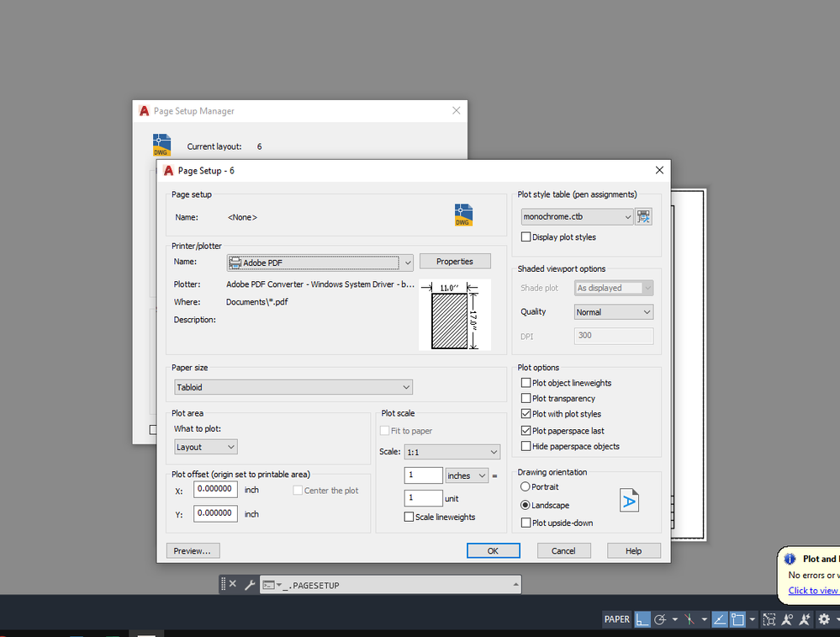Click annotation auto-scale icon in status bar
Image resolution: width=840 pixels, height=637 pixels.
pos(805,619)
